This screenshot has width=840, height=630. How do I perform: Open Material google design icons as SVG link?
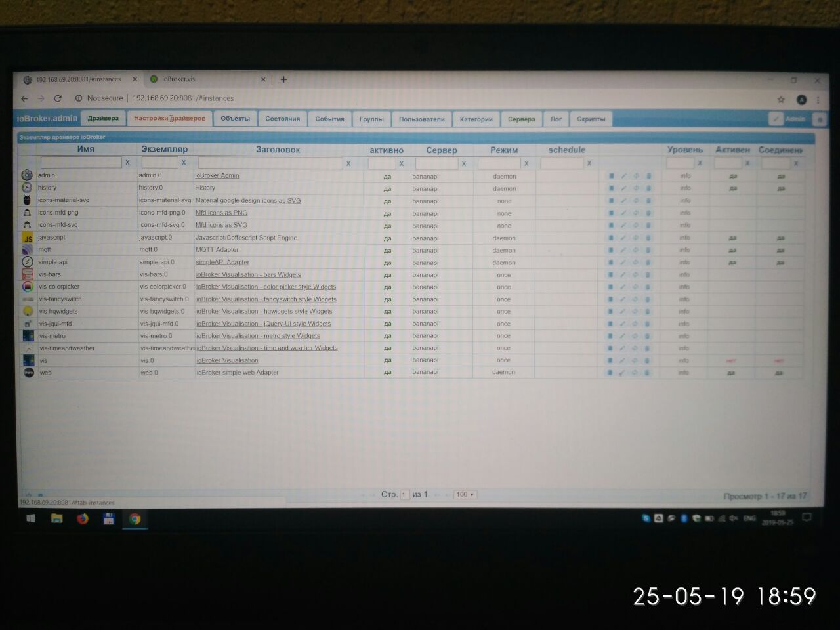click(248, 201)
